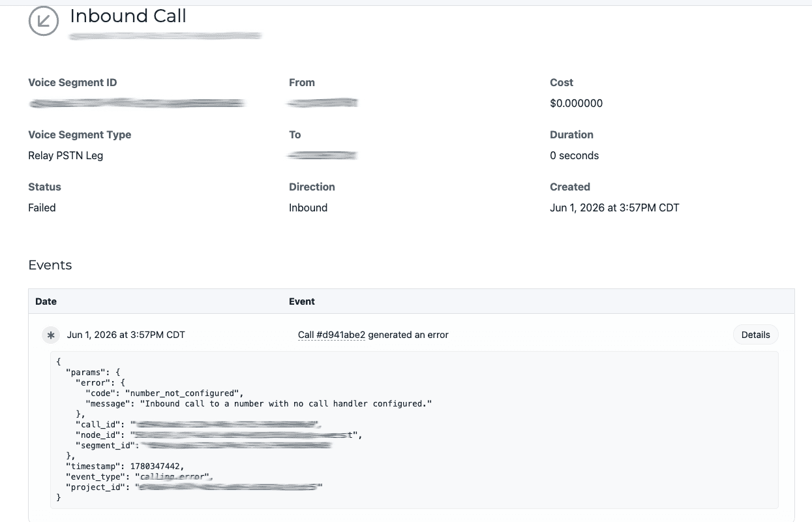This screenshot has height=522, width=812.
Task: Select the number_not_configured error code text
Action: point(184,393)
